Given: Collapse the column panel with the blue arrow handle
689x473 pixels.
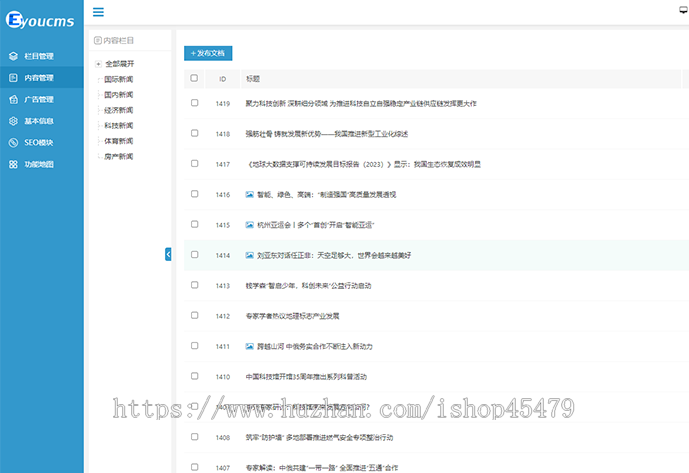Looking at the screenshot, I should [x=168, y=254].
